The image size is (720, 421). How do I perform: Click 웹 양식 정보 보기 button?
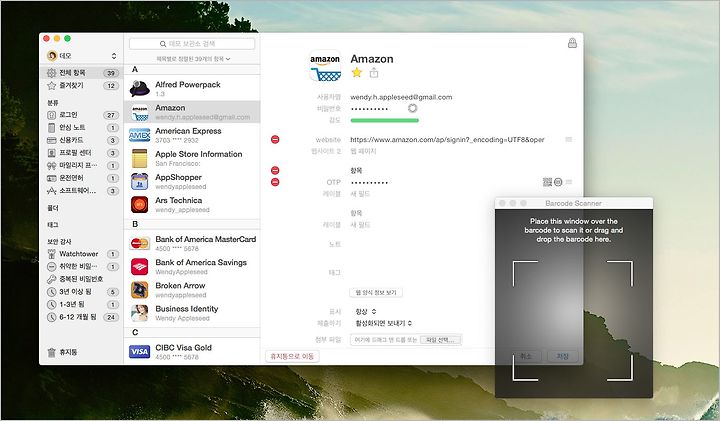point(376,292)
